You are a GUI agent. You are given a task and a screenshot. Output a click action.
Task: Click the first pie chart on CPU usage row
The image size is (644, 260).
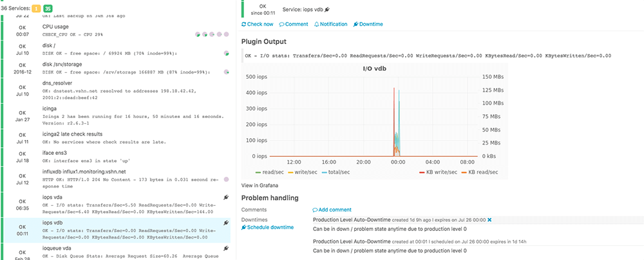coord(198,34)
